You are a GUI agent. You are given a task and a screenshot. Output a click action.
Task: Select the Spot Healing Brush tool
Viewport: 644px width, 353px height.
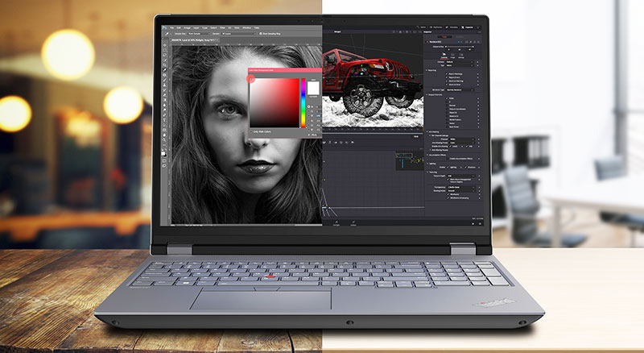(x=165, y=75)
